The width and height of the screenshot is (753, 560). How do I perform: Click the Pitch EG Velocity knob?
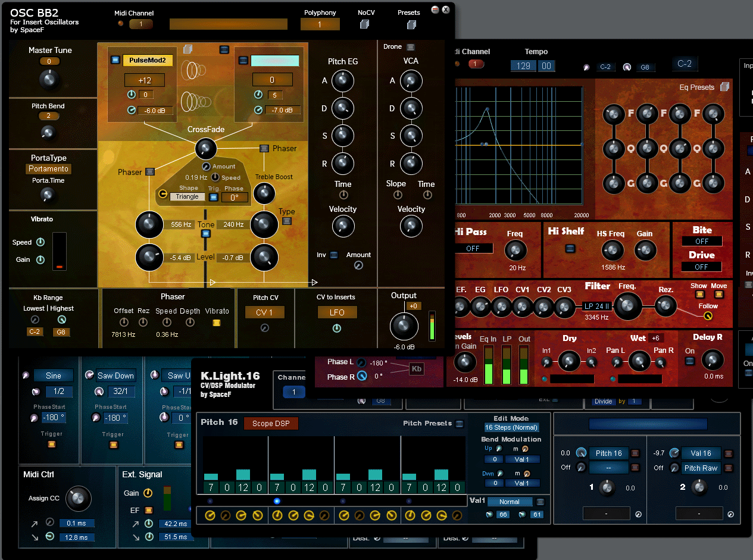[x=342, y=226]
